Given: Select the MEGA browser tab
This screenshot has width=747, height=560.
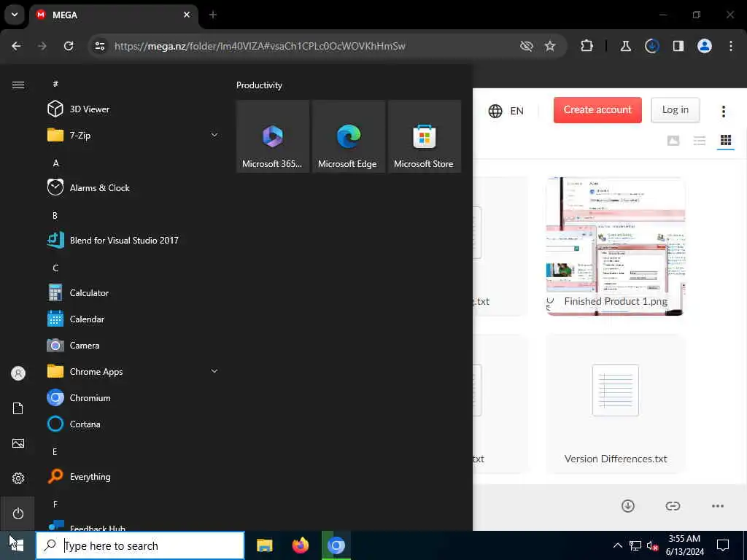Looking at the screenshot, I should [114, 15].
